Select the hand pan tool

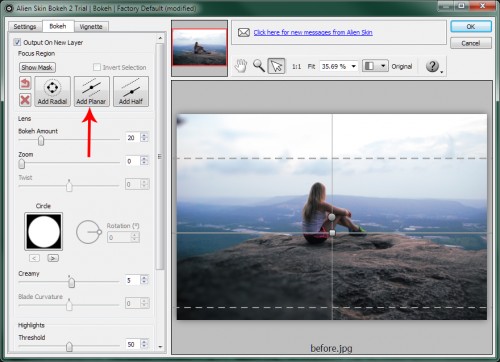pyautogui.click(x=241, y=66)
